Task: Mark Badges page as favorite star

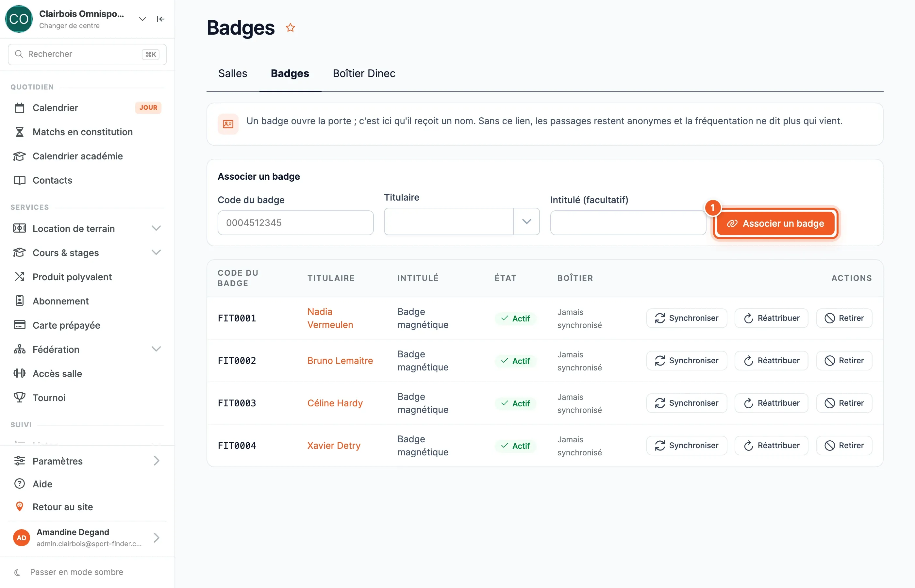Action: [290, 27]
